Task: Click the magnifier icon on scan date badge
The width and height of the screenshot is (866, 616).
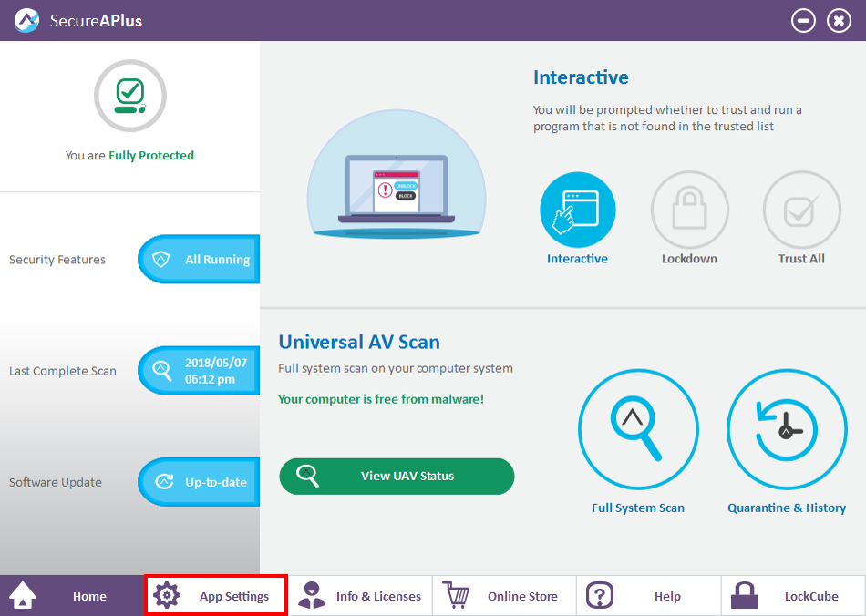Action: [163, 370]
